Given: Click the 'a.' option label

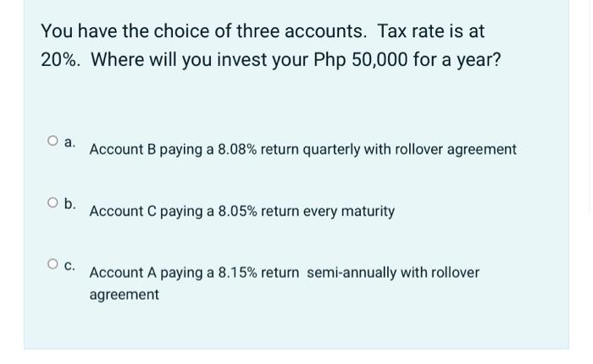Looking at the screenshot, I should (69, 142).
